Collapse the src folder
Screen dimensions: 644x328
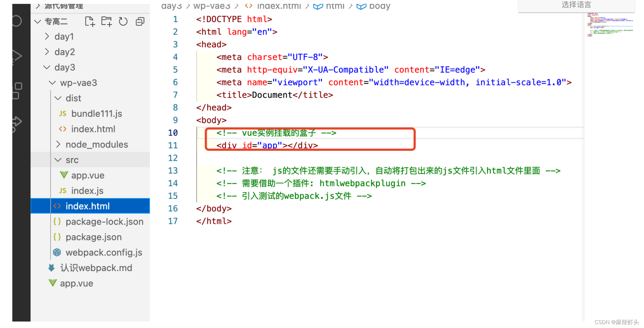coord(58,160)
